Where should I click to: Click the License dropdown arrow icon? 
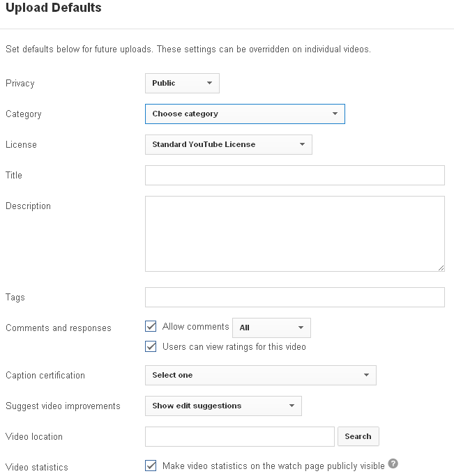302,144
